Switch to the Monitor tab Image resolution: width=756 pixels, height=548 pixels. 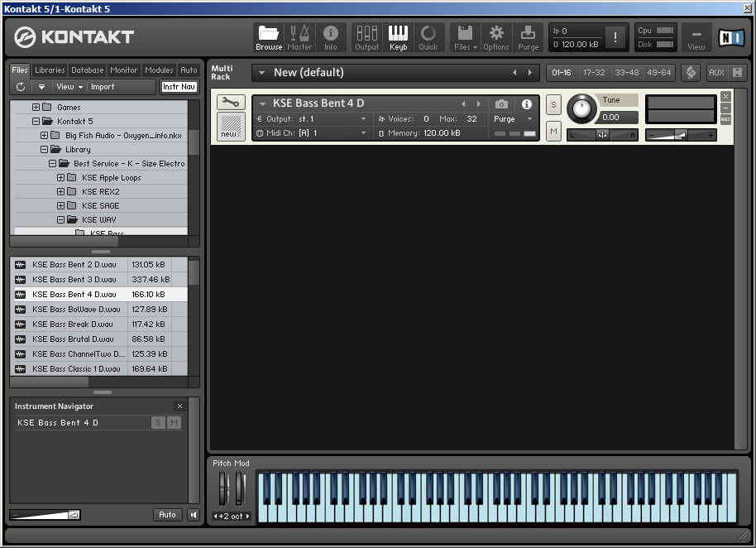pyautogui.click(x=123, y=70)
